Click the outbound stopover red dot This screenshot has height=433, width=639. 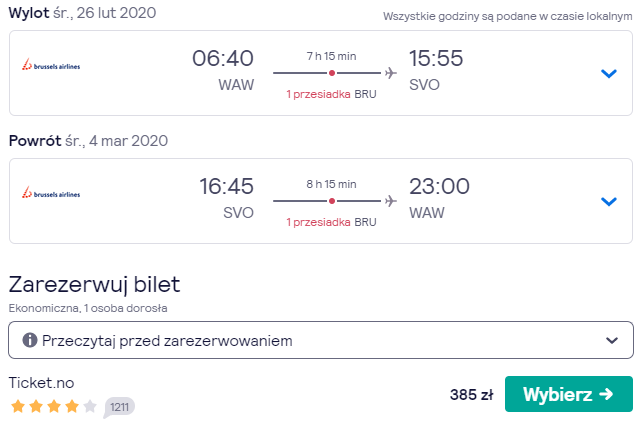[332, 73]
